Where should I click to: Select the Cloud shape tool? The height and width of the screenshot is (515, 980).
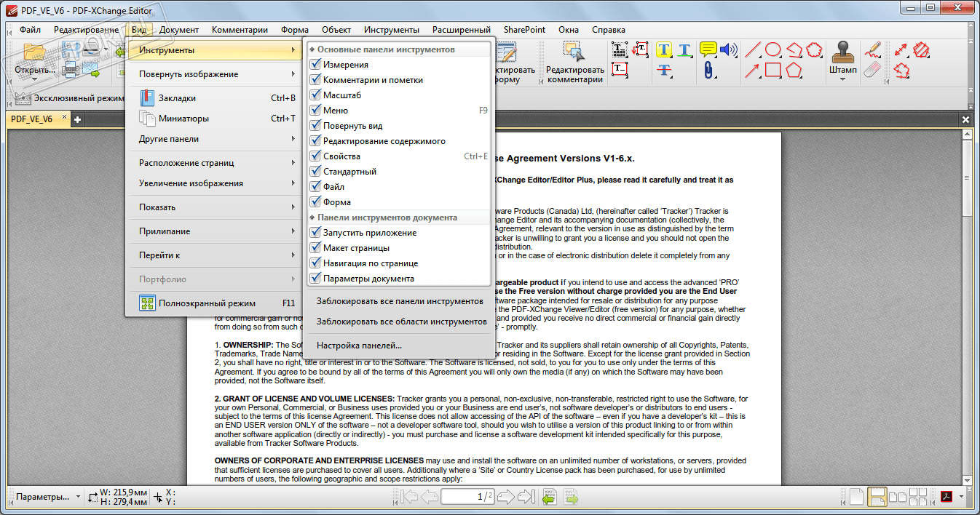815,49
